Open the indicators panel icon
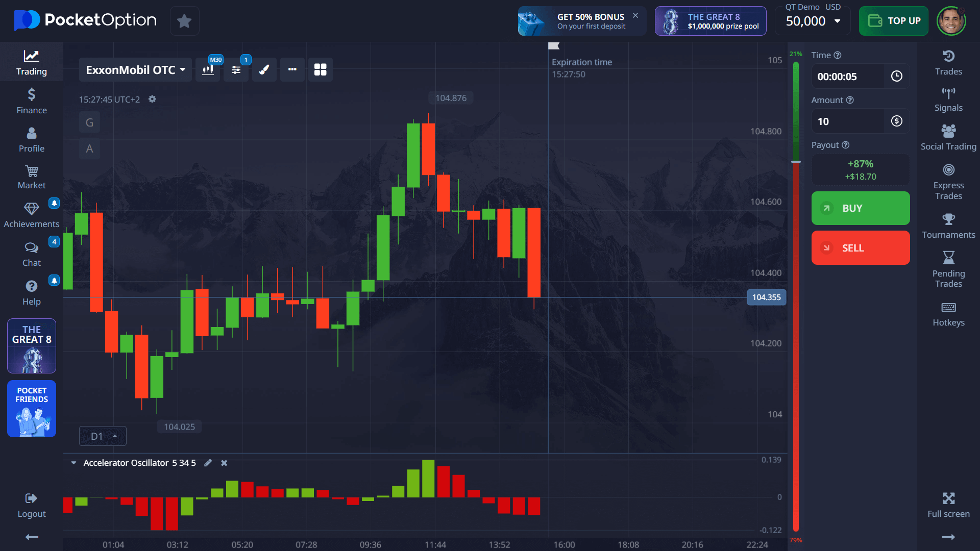 [x=236, y=70]
